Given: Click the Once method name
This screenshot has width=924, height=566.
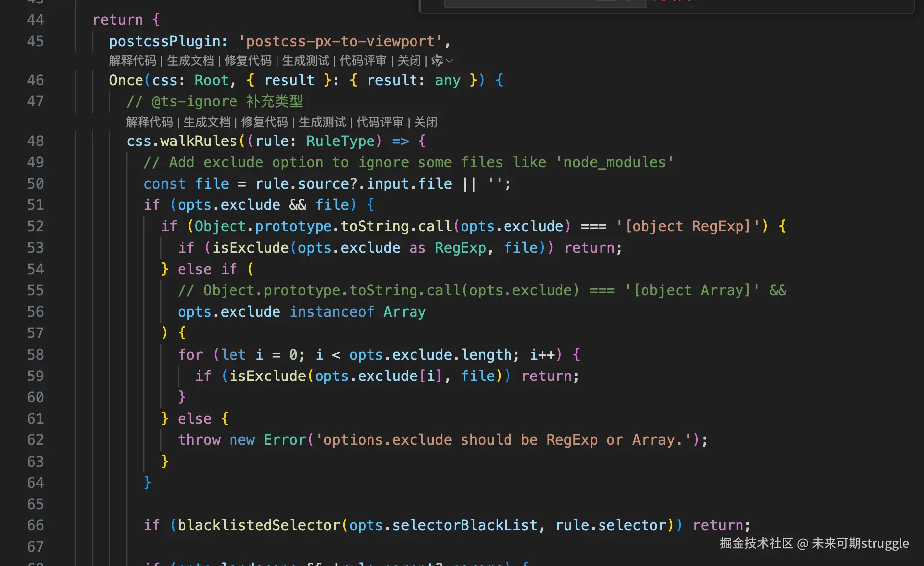Looking at the screenshot, I should click(x=126, y=80).
